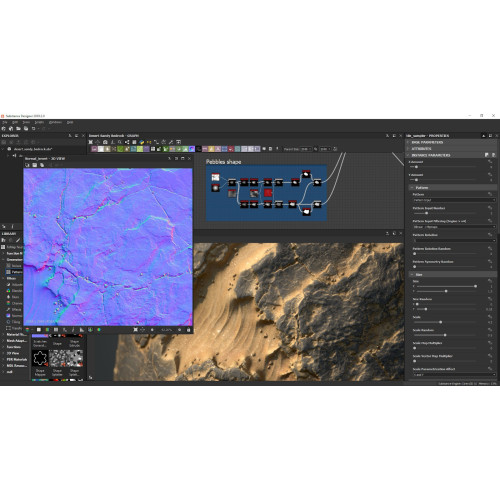
Task: Open the Pattern Rotation dropdown
Action: pos(454,240)
